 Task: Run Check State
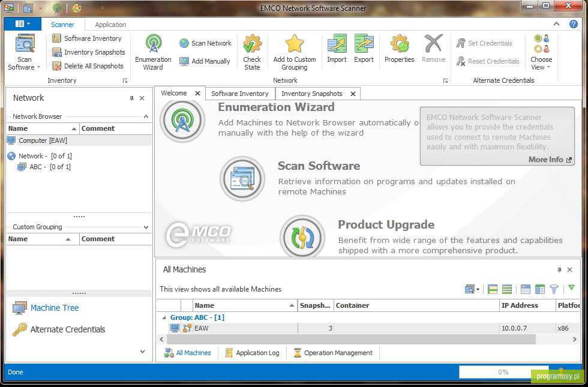point(252,52)
